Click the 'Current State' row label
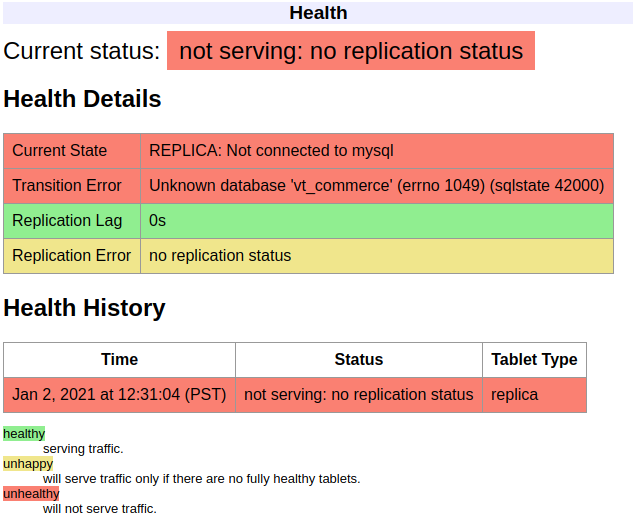Screen dimensions: 633x521 (60, 151)
